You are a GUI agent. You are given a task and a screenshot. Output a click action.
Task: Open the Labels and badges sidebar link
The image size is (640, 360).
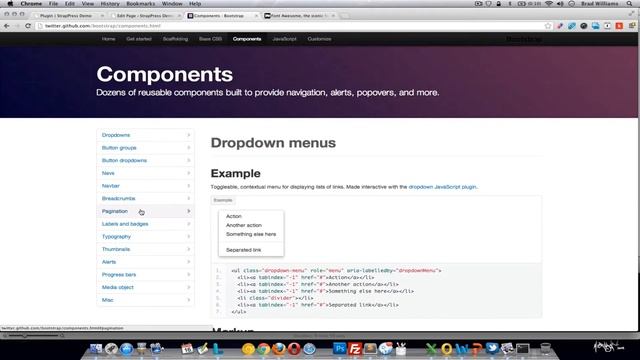[x=125, y=224]
